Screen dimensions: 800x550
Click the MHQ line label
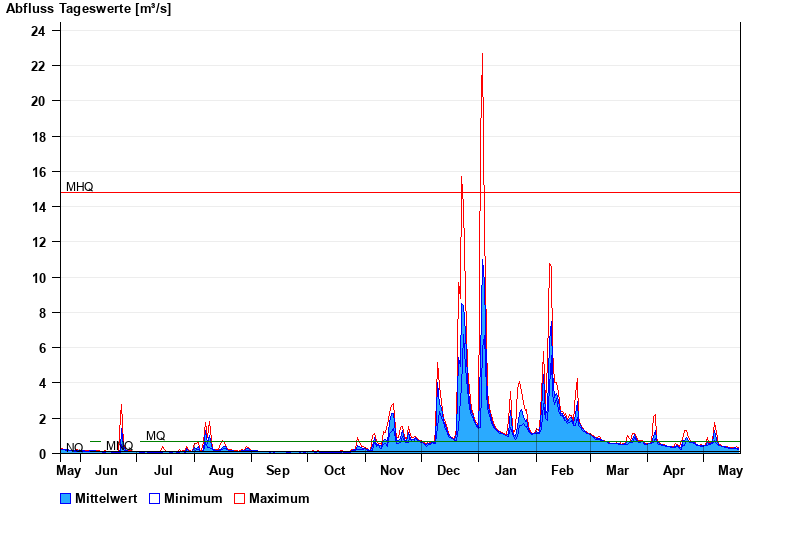[x=80, y=187]
